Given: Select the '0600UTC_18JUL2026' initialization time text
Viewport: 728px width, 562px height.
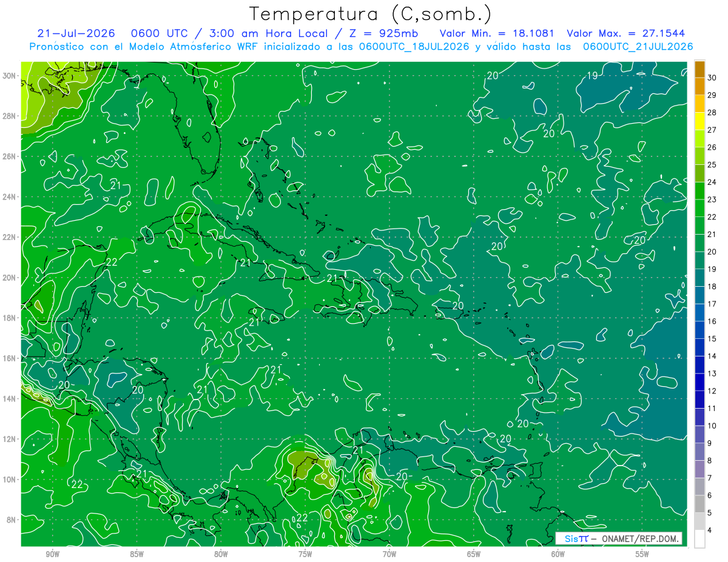Looking at the screenshot, I should point(414,46).
